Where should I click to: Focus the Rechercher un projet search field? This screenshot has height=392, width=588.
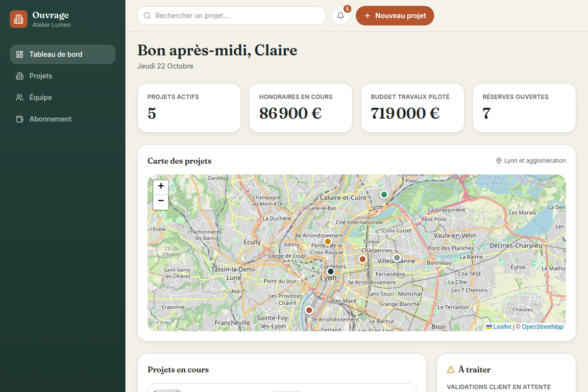(231, 16)
